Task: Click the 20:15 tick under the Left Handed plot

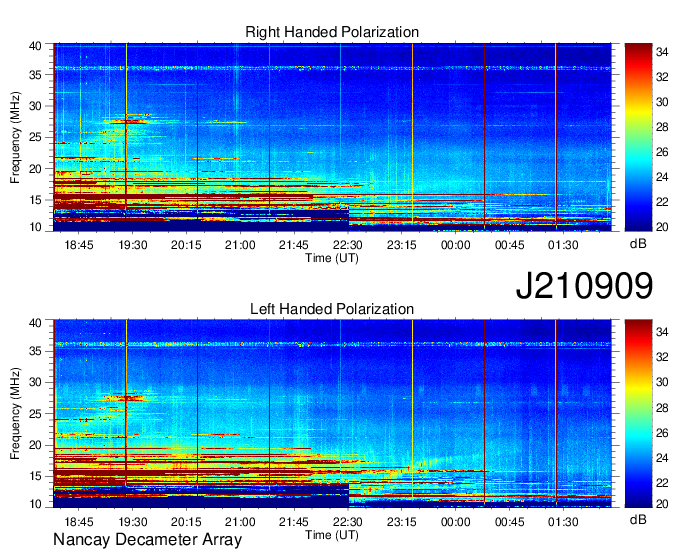Action: click(x=186, y=522)
